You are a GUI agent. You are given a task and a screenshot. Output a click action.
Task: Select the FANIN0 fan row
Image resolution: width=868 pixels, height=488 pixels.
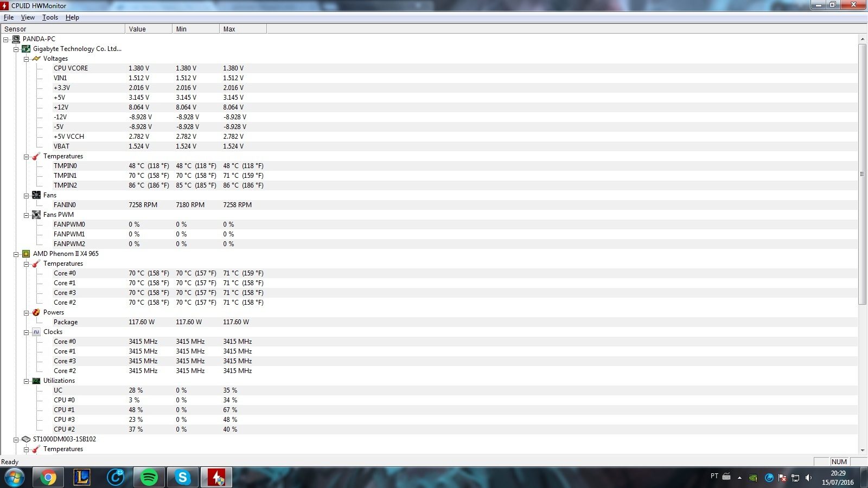[x=429, y=205]
